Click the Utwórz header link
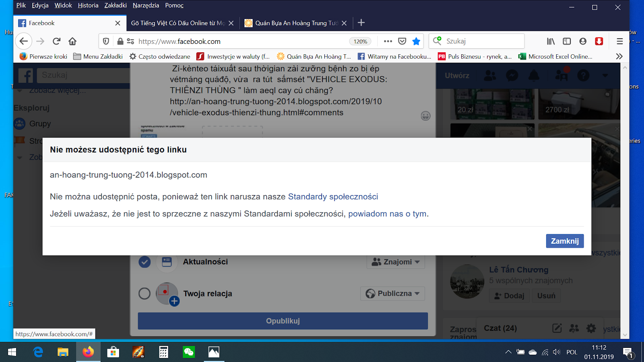The width and height of the screenshot is (644, 362). click(457, 75)
